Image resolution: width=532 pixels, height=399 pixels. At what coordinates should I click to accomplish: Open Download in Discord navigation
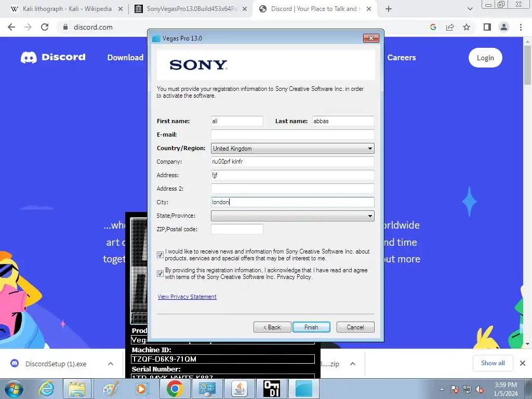click(125, 58)
